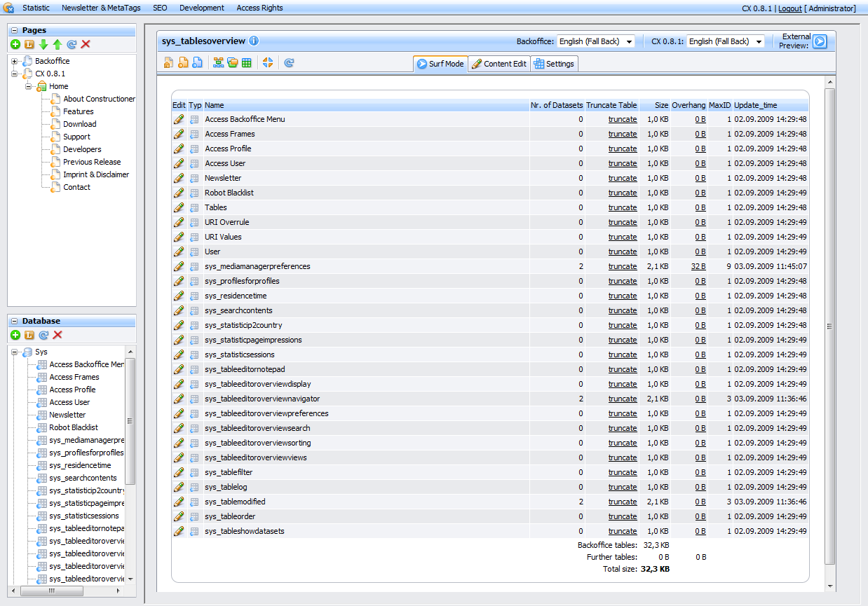Switch to the Settings tab

(x=554, y=64)
